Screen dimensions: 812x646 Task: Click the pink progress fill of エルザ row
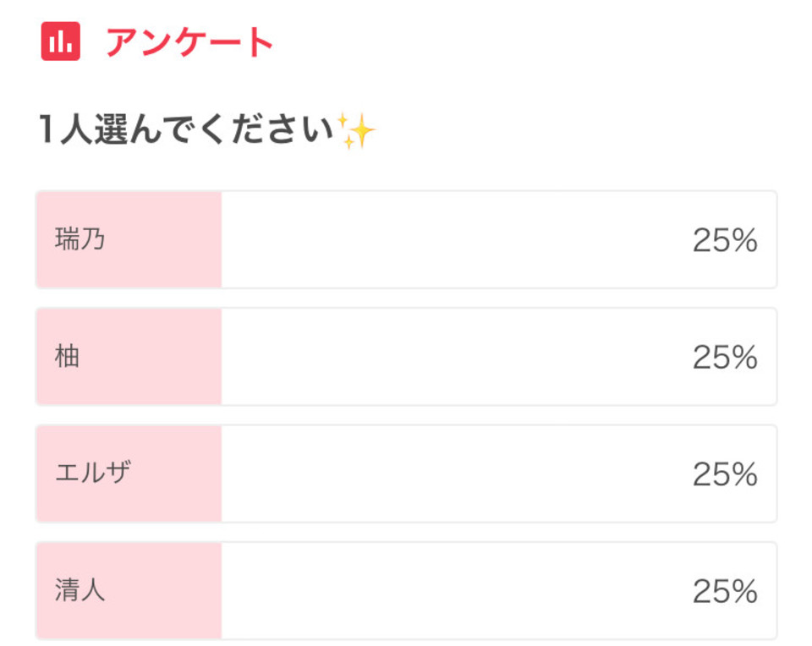[x=129, y=474]
